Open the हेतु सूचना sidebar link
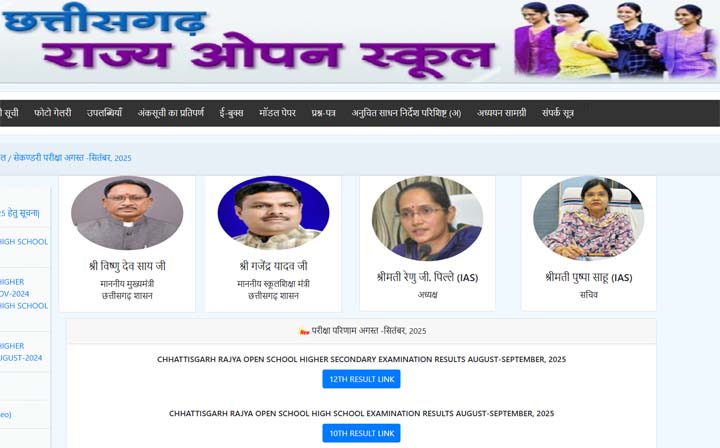 pos(20,213)
